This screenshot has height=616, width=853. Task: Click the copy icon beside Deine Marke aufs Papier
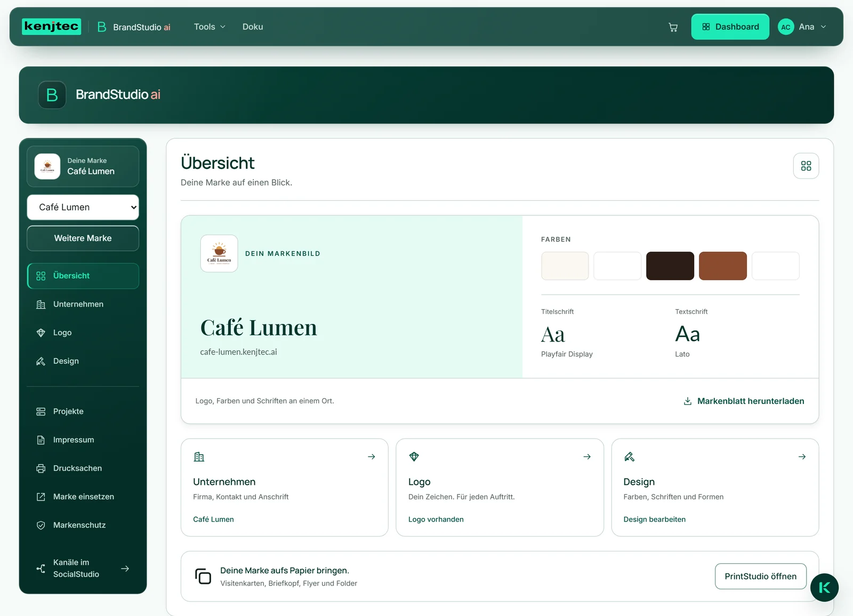203,577
